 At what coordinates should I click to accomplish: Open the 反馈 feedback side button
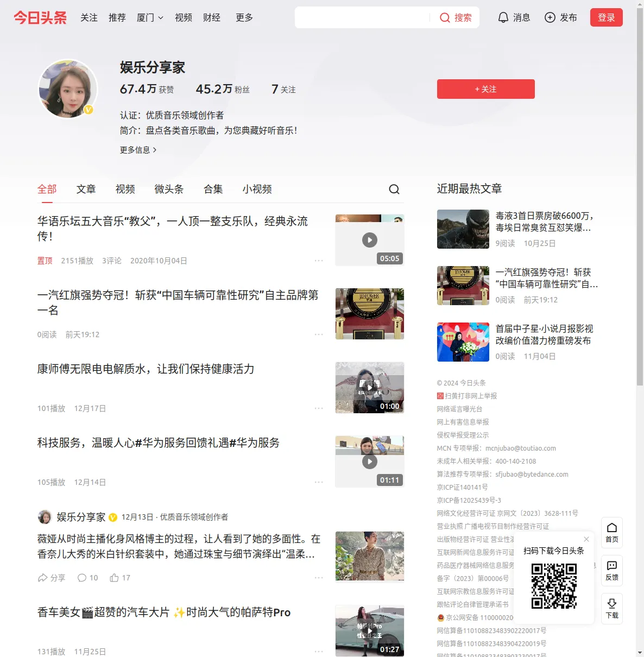[612, 571]
